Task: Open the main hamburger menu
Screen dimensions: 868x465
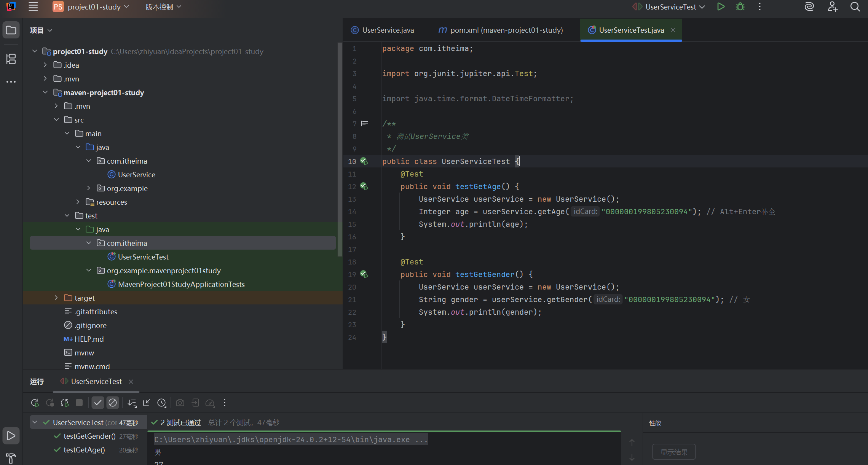Action: tap(34, 7)
